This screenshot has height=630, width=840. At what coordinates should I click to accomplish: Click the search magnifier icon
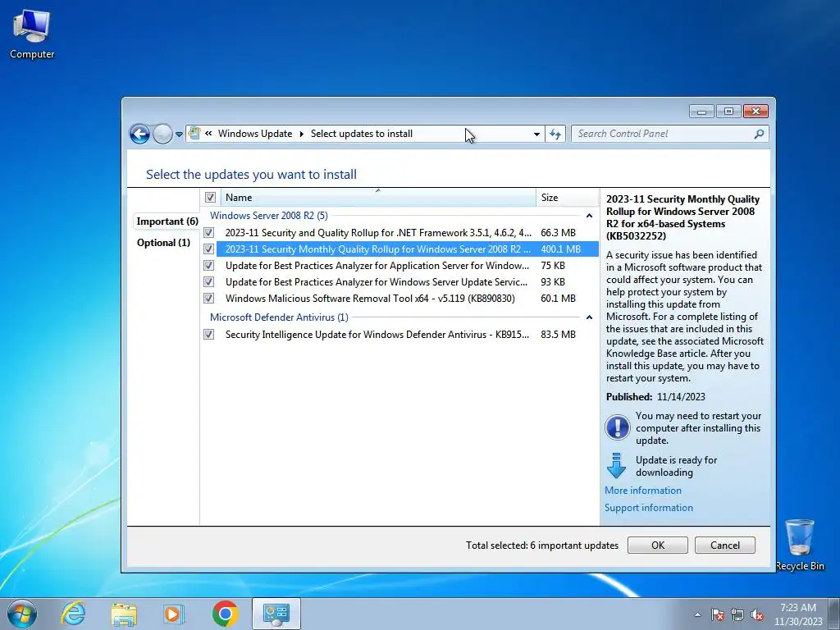click(x=759, y=134)
